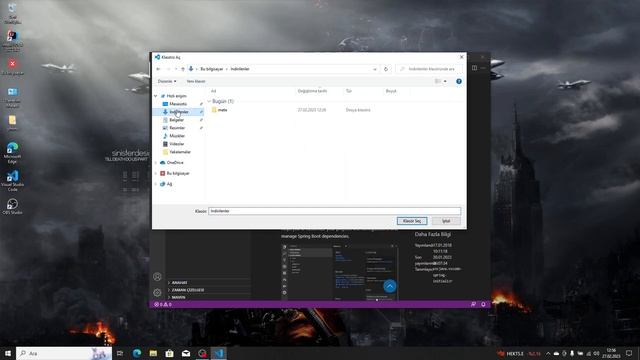Open Microsoft Store from the taskbar
Viewport: 640px width, 360px height.
(x=169, y=353)
